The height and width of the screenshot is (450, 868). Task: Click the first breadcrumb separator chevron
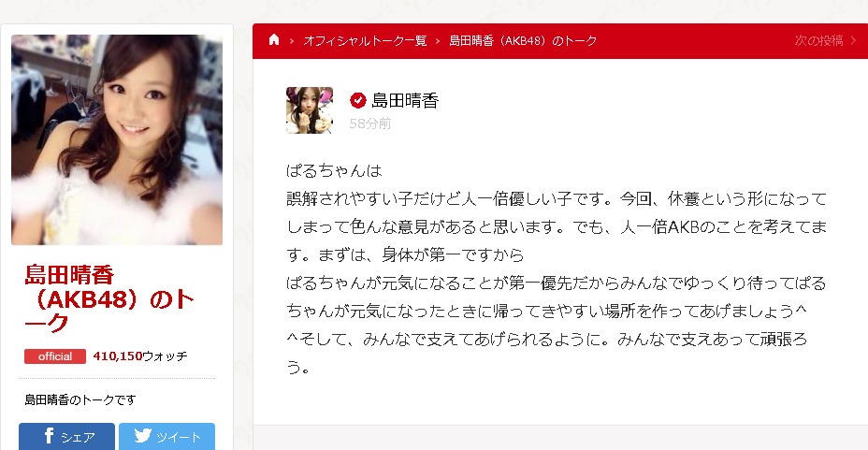click(292, 41)
